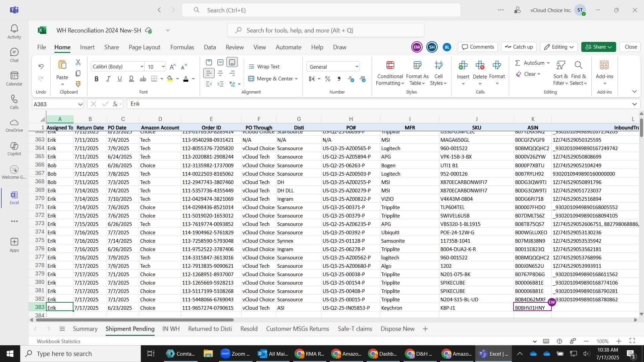Open the Editing mode dropdown
644x362 pixels.
(x=559, y=47)
